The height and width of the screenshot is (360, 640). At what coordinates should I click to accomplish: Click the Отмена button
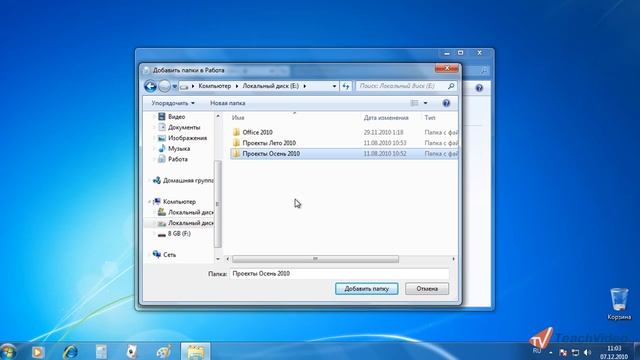(x=427, y=289)
